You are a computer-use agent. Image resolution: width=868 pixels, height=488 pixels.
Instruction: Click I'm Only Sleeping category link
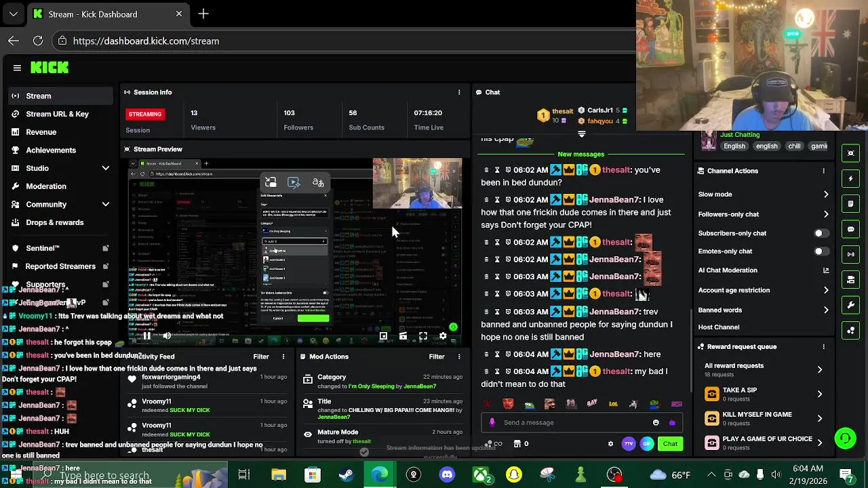tap(371, 386)
